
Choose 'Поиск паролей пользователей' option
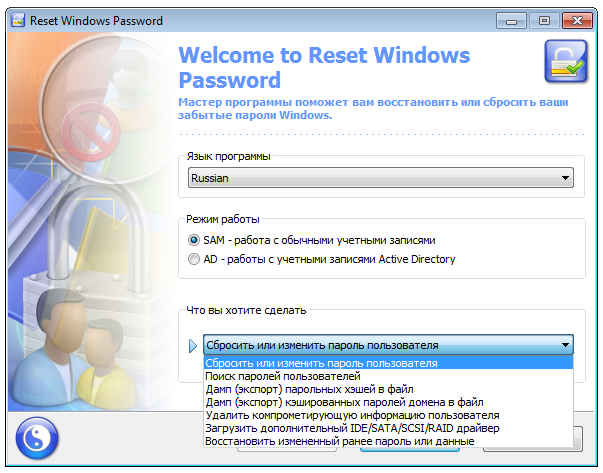pos(388,376)
